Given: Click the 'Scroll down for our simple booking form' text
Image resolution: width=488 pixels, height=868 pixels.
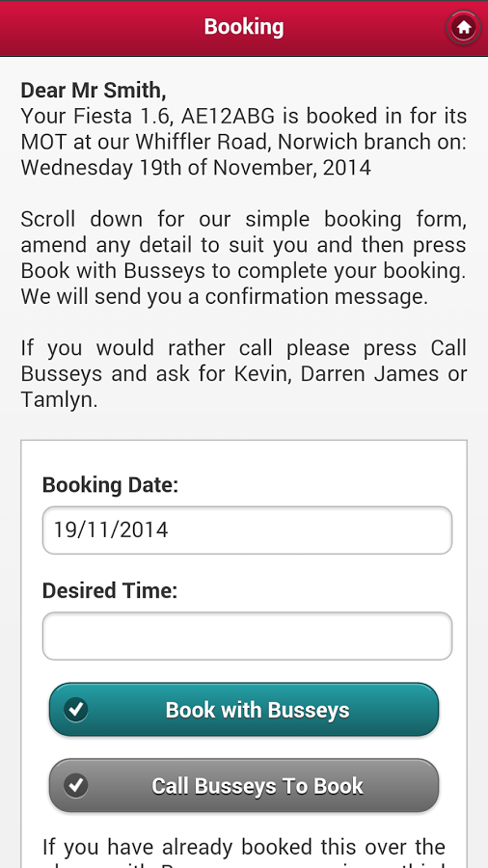Looking at the screenshot, I should click(x=244, y=219).
